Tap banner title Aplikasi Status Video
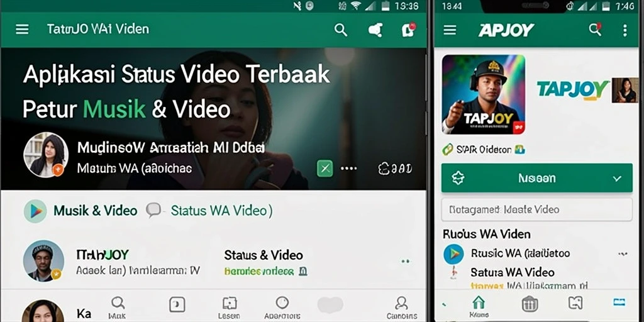 pos(177,75)
